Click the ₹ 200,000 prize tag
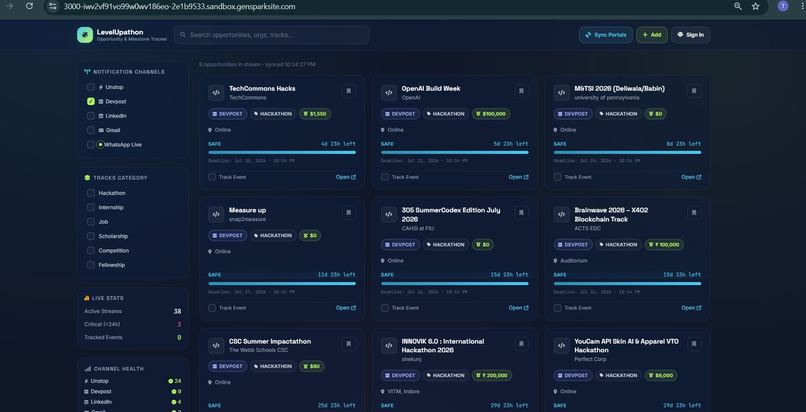Screen dimensions: 806x412 [491, 376]
